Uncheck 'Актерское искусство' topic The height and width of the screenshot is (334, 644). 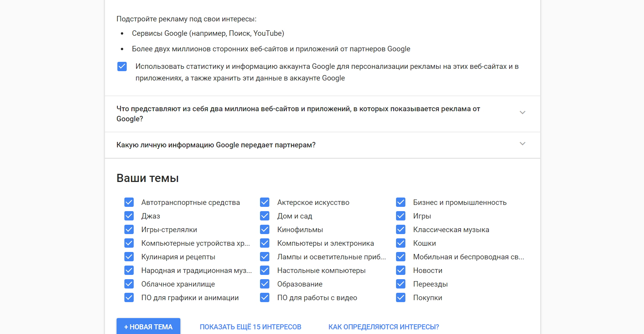pos(265,202)
